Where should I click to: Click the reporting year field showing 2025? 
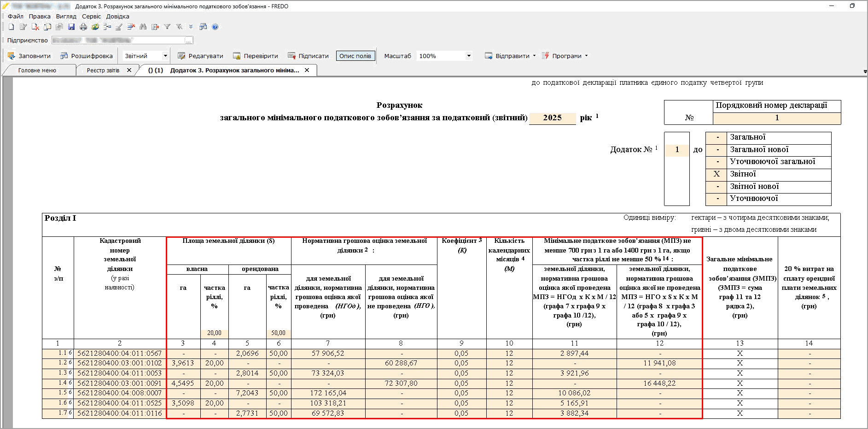[552, 118]
